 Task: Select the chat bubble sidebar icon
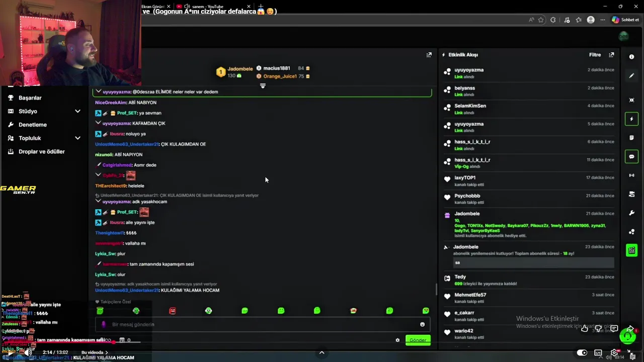(631, 157)
